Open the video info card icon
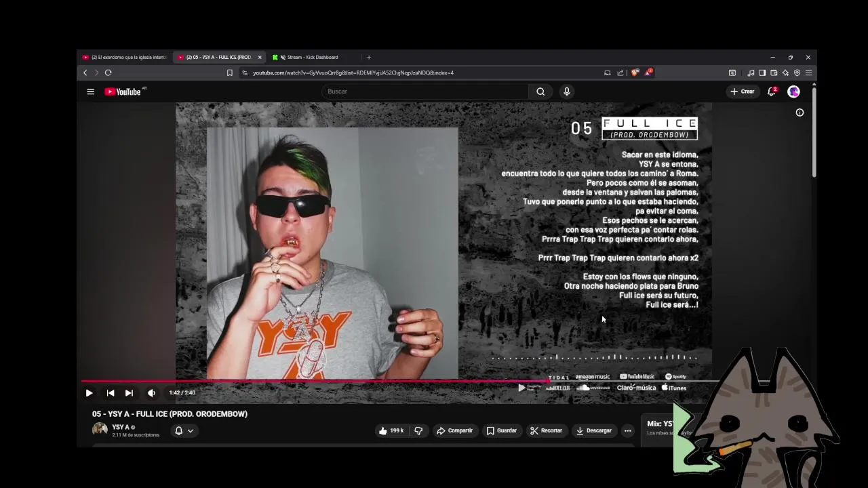Image resolution: width=868 pixels, height=488 pixels. point(800,113)
